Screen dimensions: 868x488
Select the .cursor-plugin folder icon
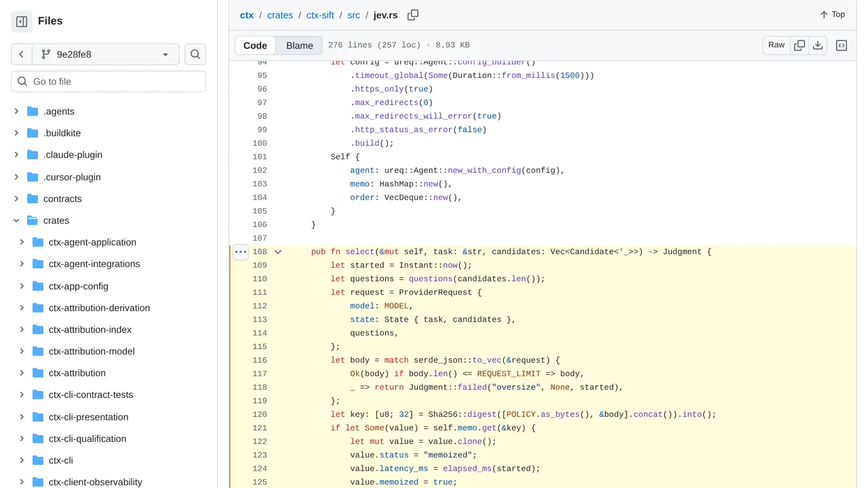(33, 177)
